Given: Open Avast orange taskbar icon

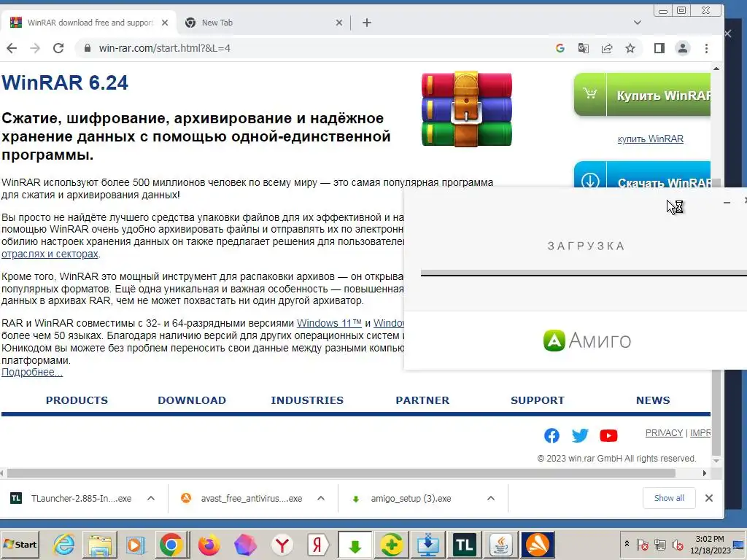Looking at the screenshot, I should click(x=538, y=545).
